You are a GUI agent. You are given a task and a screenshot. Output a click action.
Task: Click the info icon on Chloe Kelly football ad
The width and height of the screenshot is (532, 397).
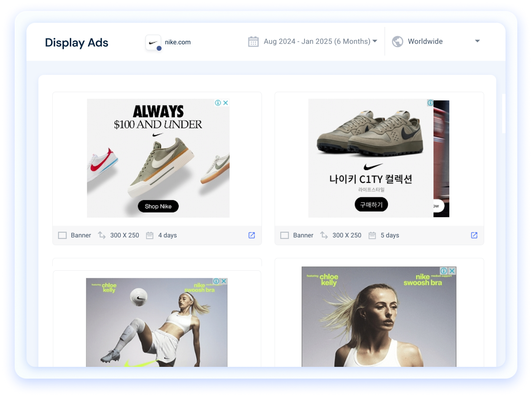216,281
